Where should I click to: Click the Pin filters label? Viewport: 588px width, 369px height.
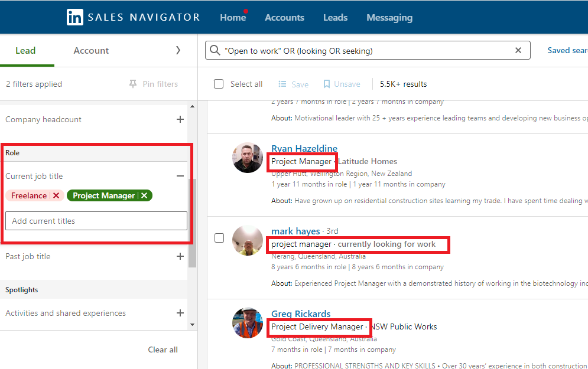pos(160,84)
